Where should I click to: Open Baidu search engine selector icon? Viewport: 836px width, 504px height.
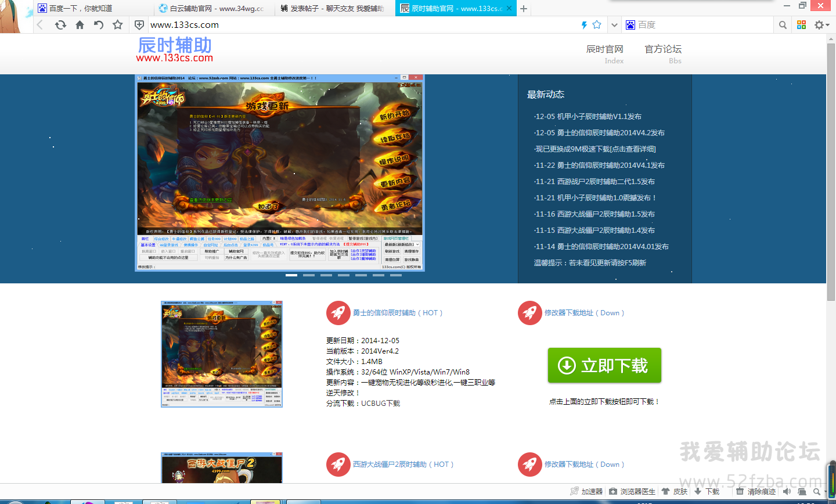pos(630,25)
